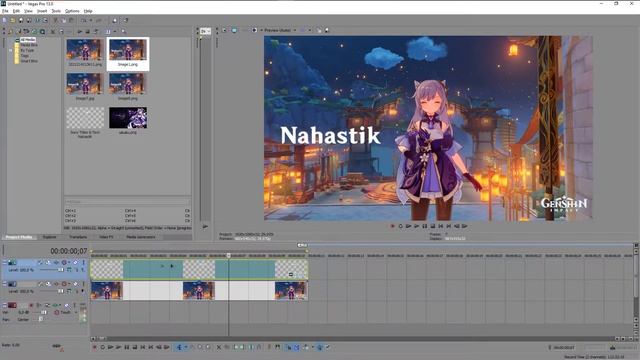
Task: Select the Smart Bins tree item
Action: tap(29, 61)
